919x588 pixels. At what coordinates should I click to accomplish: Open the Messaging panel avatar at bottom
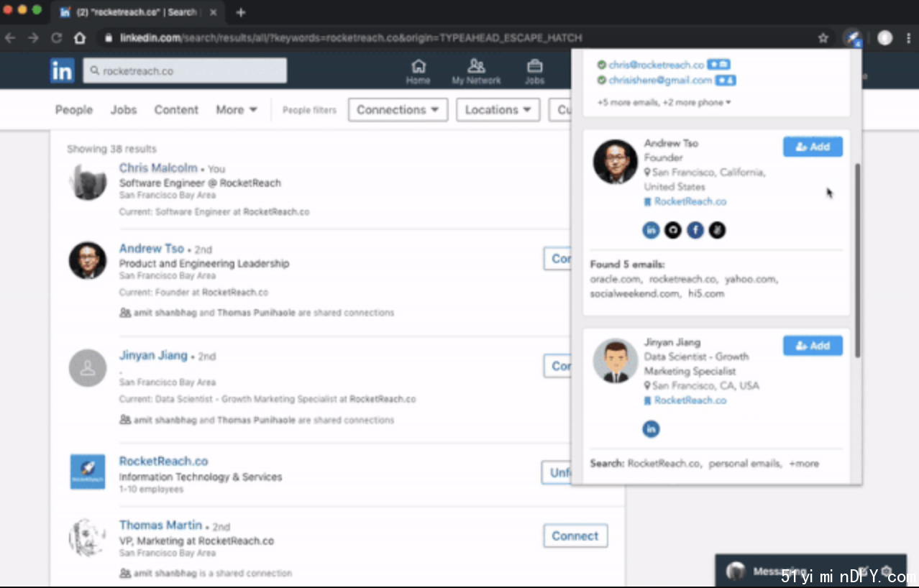pyautogui.click(x=736, y=572)
